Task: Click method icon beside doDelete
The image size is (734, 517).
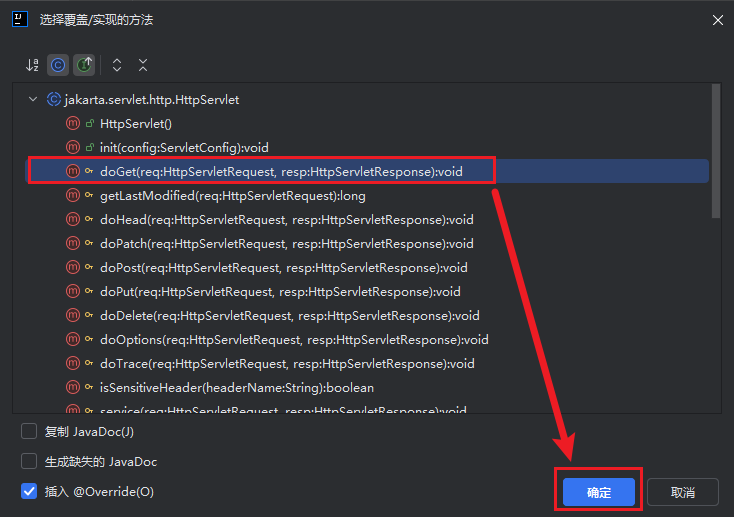Action: [x=73, y=315]
